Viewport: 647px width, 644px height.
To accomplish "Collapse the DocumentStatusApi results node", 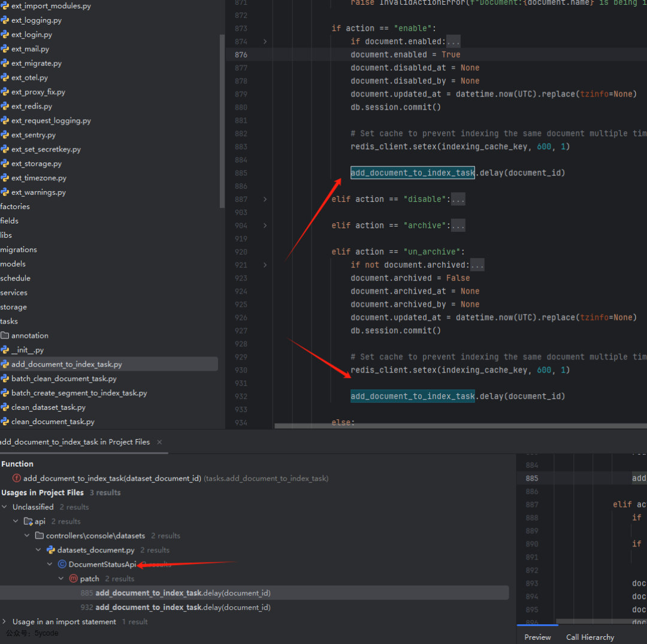I will (x=50, y=564).
